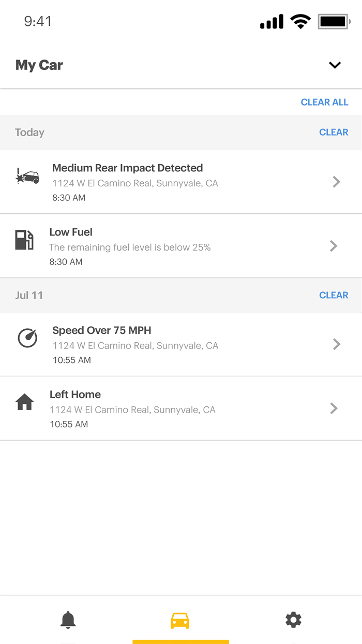Select the car icon in the bottom bar

click(179, 620)
